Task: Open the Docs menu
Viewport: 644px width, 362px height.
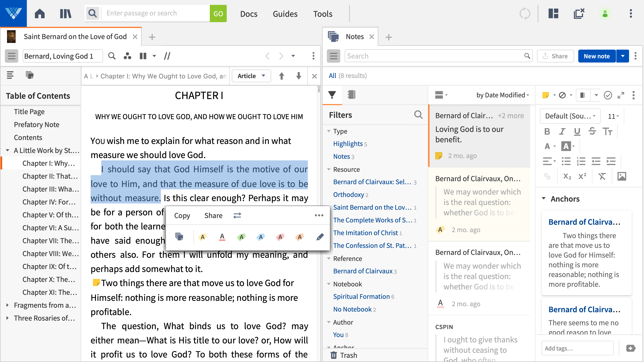Action: [x=249, y=13]
